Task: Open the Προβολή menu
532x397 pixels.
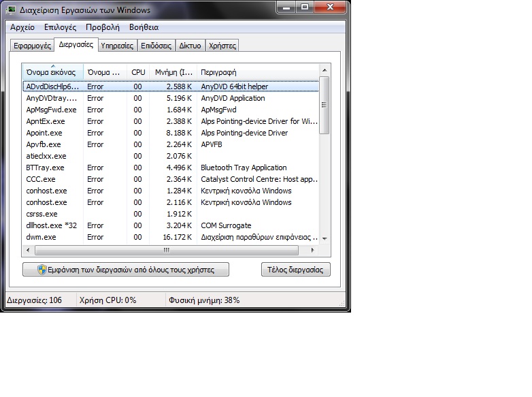Action: point(103,27)
